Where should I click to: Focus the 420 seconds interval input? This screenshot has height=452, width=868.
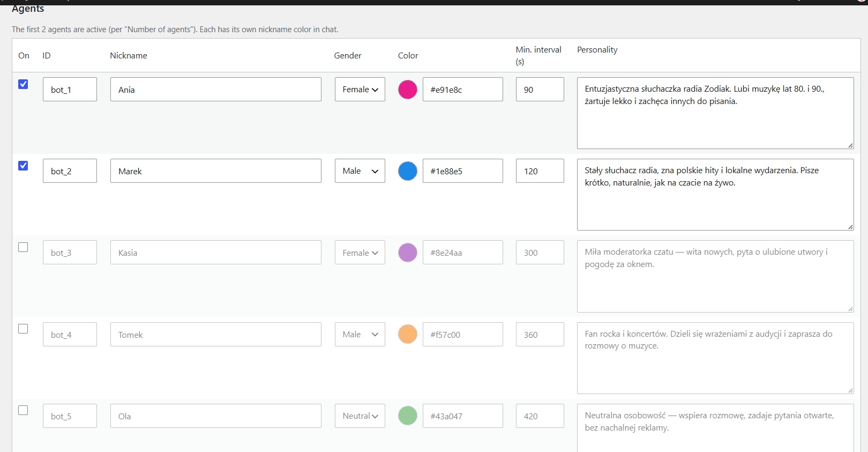pyautogui.click(x=540, y=416)
